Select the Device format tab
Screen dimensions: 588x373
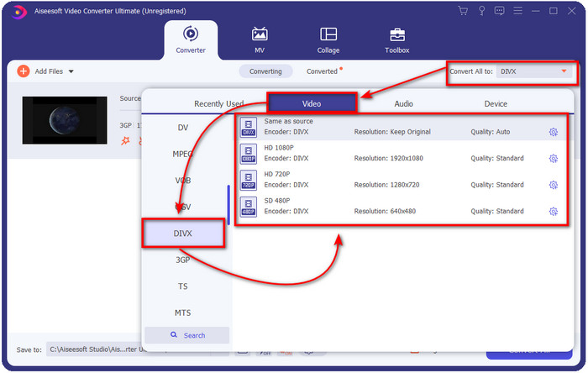coord(496,103)
